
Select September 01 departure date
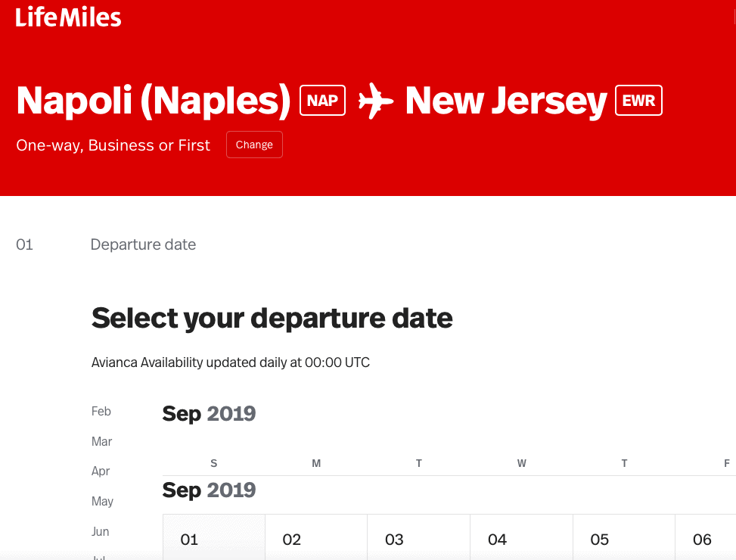coord(214,537)
